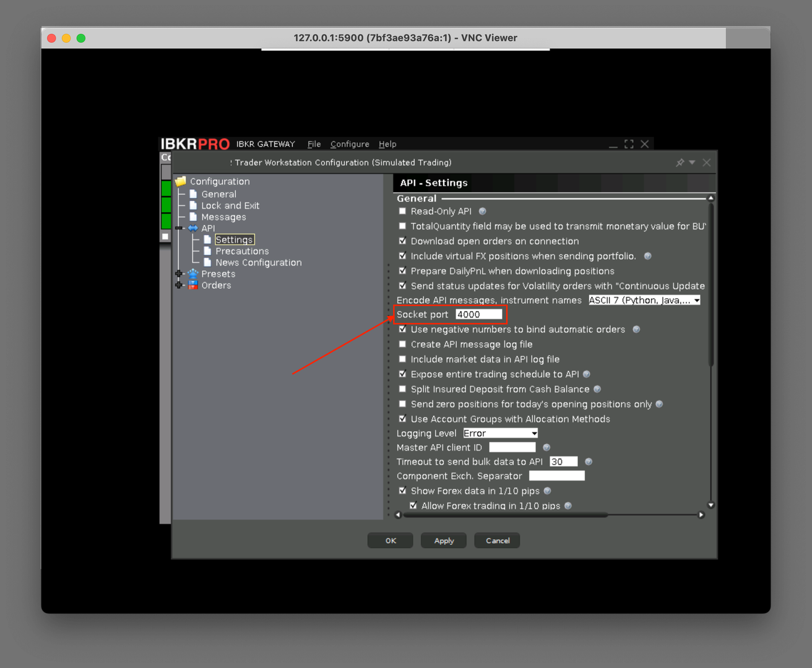Toggle Show Forex data in 1/10 pips checkbox
Viewport: 812px width, 668px height.
click(x=403, y=491)
